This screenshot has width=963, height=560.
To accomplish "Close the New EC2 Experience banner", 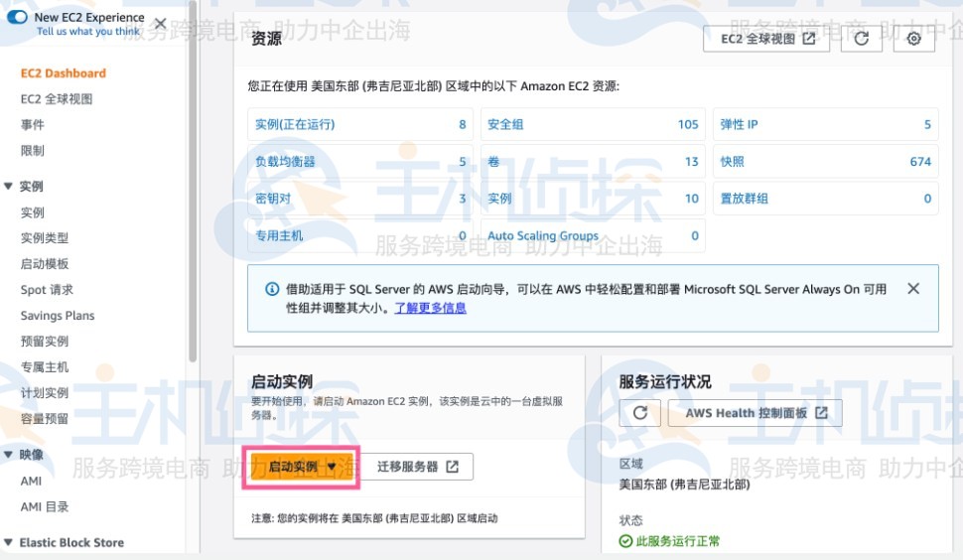I will [x=160, y=24].
